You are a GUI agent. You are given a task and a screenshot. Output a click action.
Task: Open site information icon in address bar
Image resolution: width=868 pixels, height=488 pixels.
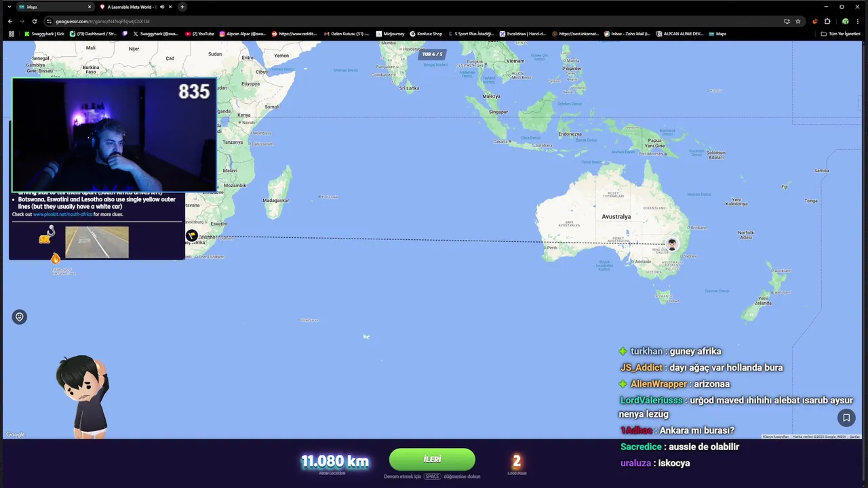[49, 21]
